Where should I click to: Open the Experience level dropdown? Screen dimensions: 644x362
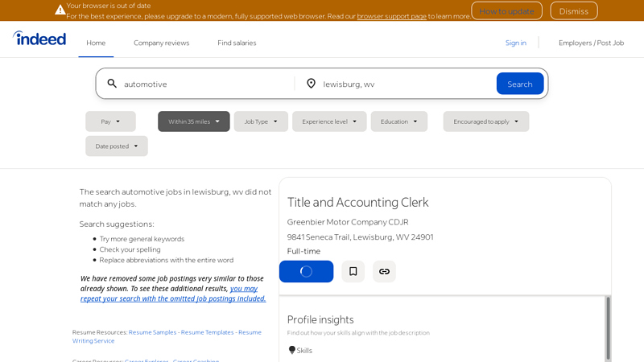coord(329,121)
